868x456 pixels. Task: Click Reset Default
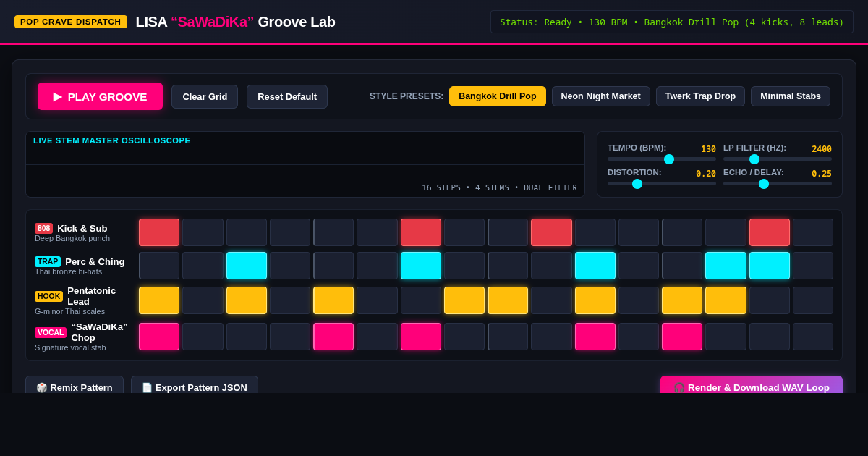[x=287, y=96]
